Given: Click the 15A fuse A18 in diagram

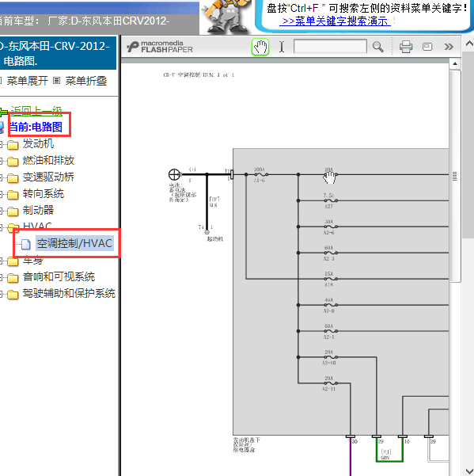Looking at the screenshot, I should click(330, 279).
